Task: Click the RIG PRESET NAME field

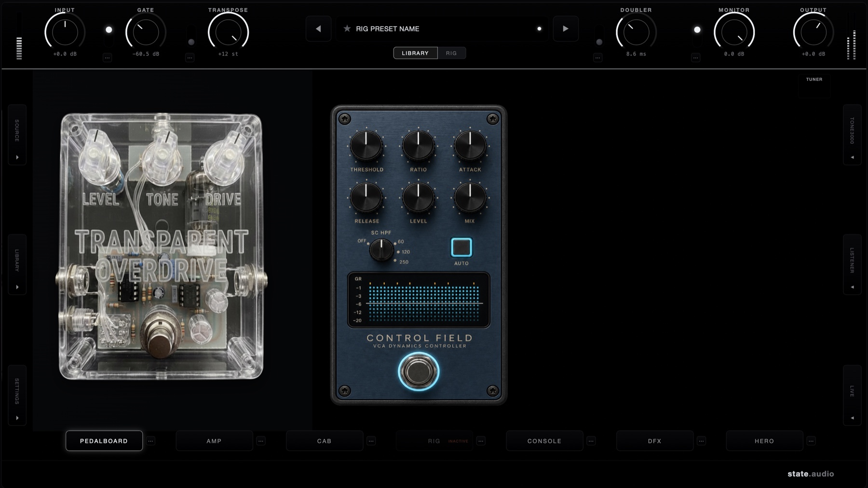Action: [x=442, y=29]
